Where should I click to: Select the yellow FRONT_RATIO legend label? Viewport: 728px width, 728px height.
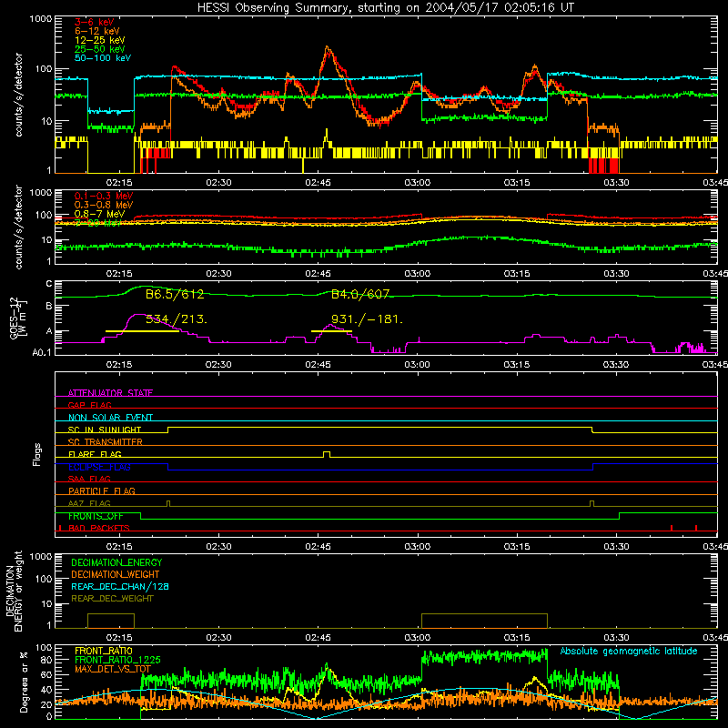click(x=103, y=651)
